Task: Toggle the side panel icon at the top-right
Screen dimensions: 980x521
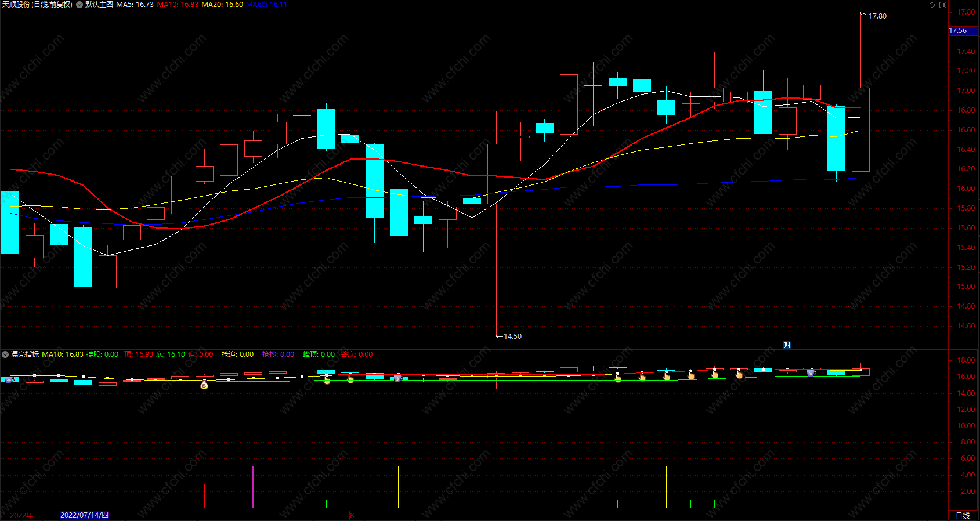Action: pyautogui.click(x=943, y=5)
